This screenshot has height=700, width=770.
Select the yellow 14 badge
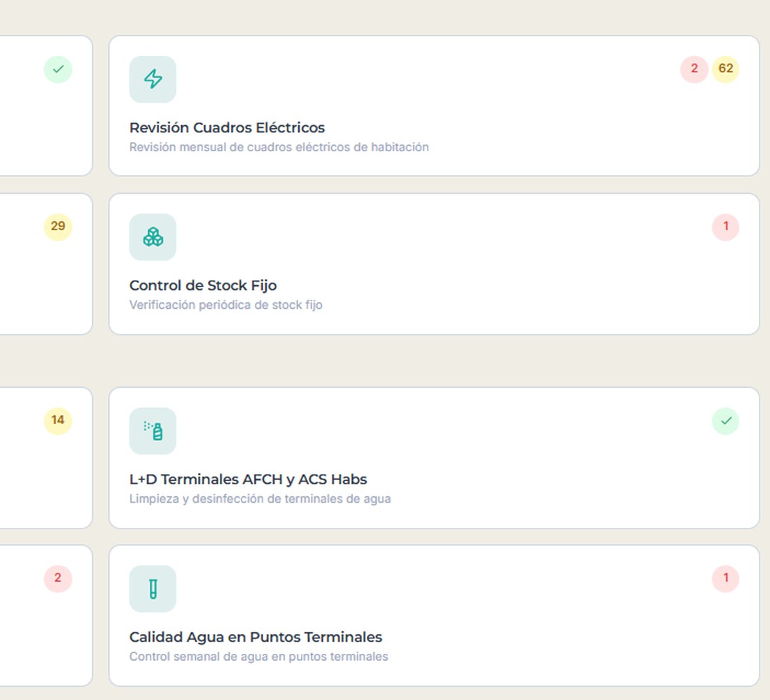(x=58, y=421)
